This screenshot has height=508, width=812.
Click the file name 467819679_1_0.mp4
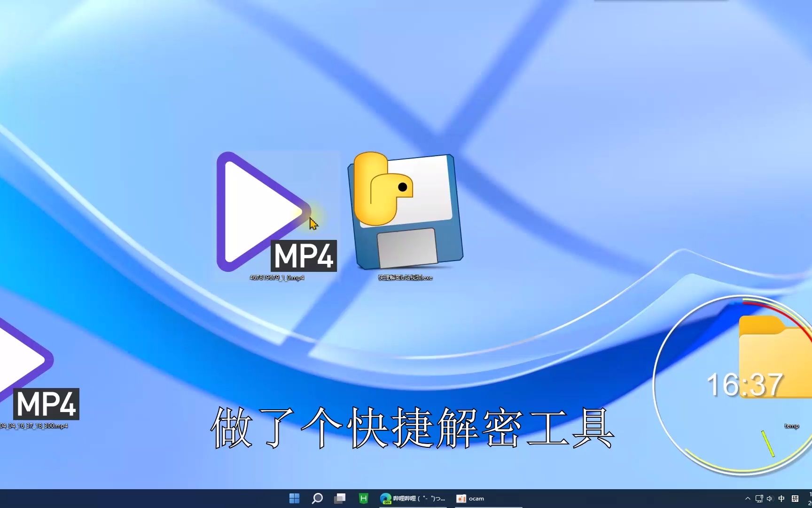277,278
